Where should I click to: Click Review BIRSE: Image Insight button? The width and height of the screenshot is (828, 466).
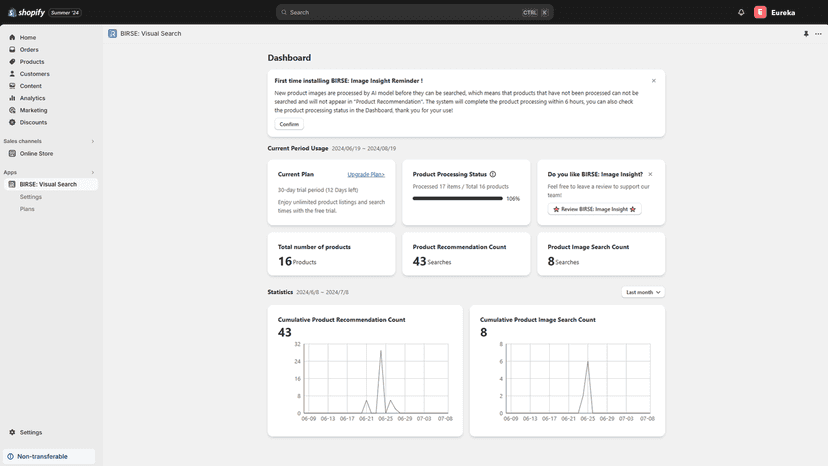tap(594, 209)
